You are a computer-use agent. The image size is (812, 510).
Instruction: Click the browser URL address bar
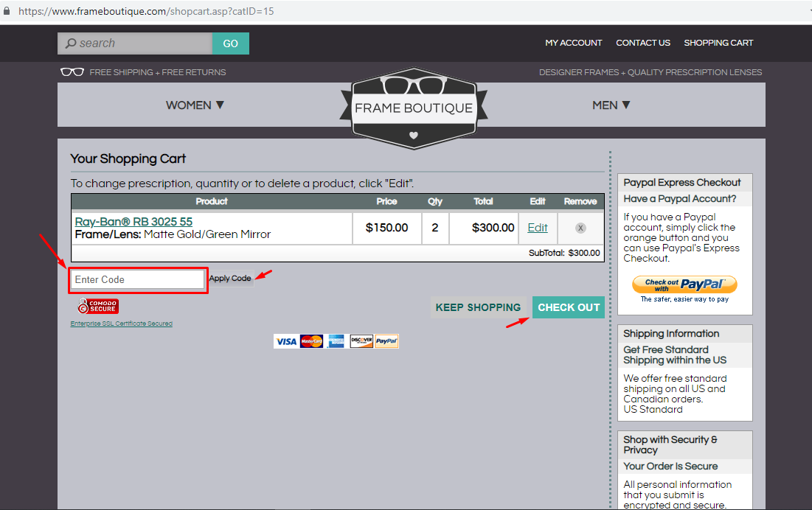[404, 11]
